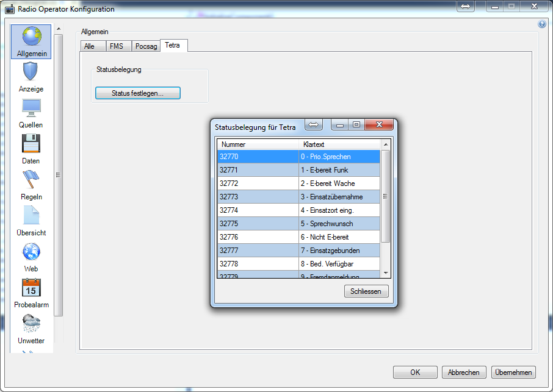553x392 pixels.
Task: Open the Web globe category
Action: click(x=31, y=257)
